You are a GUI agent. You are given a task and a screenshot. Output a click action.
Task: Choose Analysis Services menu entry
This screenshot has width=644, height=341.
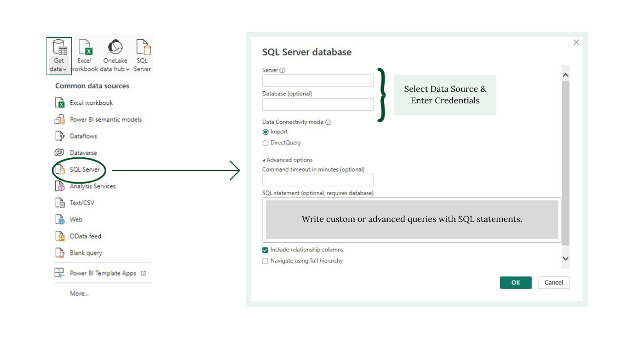[x=92, y=186]
